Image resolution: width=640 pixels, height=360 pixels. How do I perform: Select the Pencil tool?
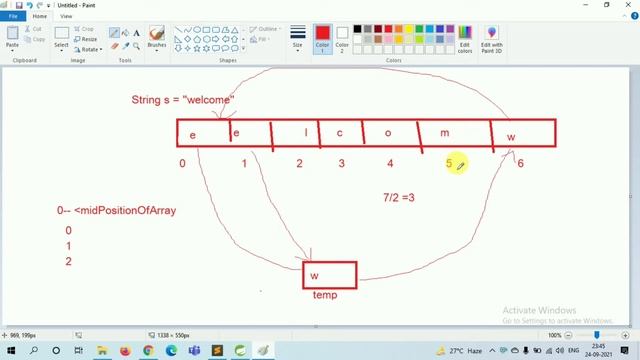point(114,33)
